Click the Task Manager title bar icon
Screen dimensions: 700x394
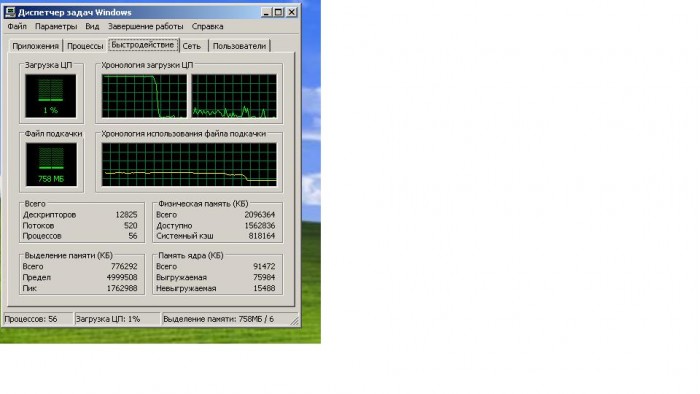coord(10,12)
